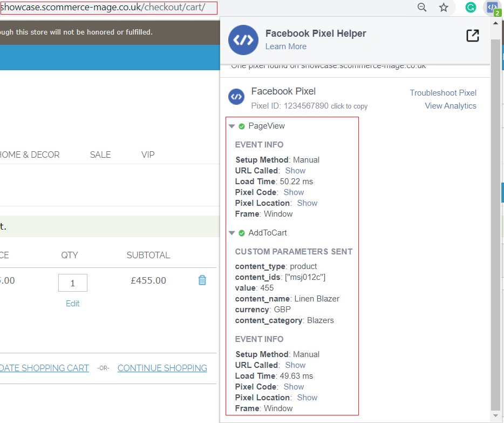
Task: Show Pixel Location for AddToCart event
Action: [x=307, y=398]
